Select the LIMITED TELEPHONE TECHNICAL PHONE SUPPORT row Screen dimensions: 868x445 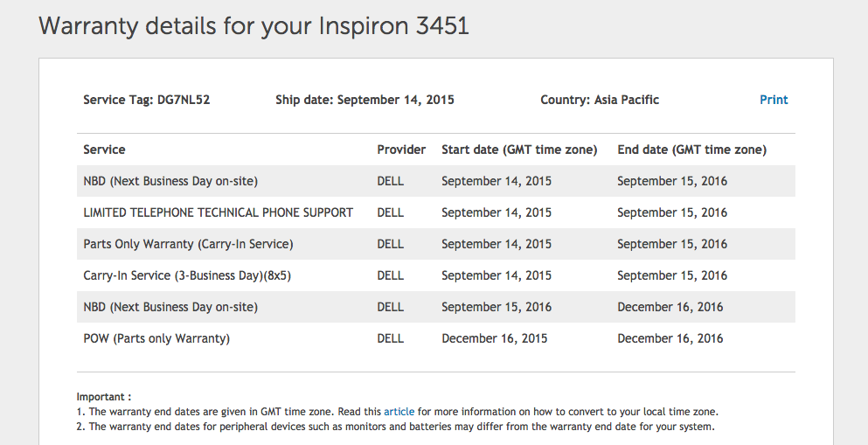point(435,212)
